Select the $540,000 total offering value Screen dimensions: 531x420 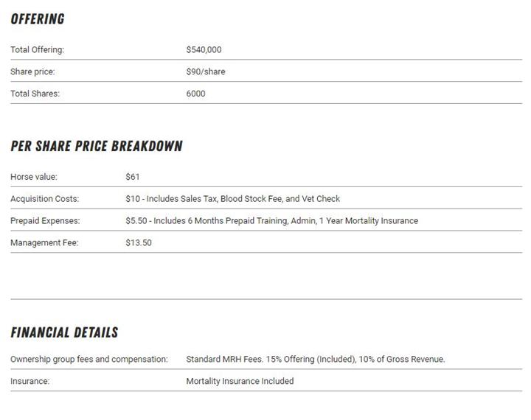click(x=204, y=50)
